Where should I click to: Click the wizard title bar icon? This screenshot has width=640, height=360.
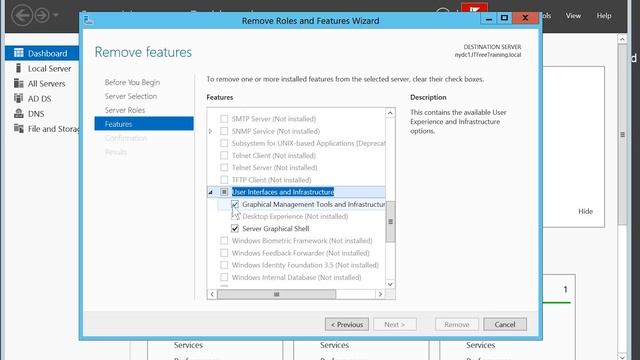point(88,20)
